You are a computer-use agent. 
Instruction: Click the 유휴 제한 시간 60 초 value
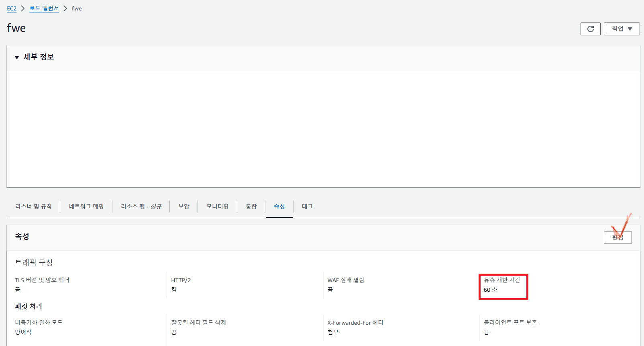[x=490, y=290]
